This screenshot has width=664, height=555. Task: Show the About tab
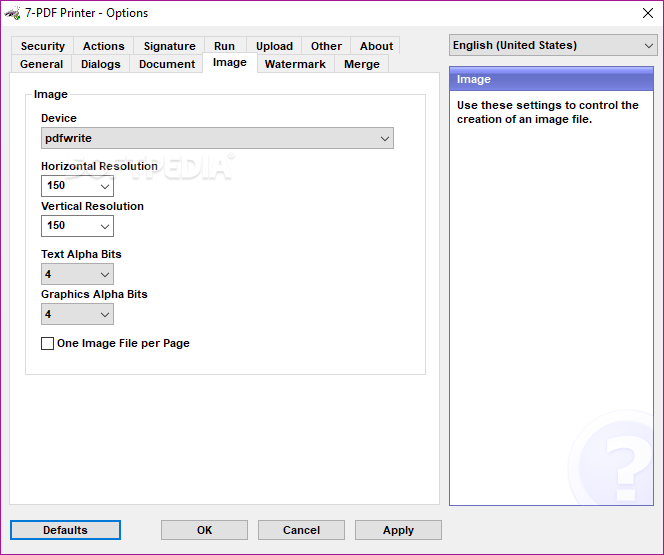pyautogui.click(x=376, y=46)
